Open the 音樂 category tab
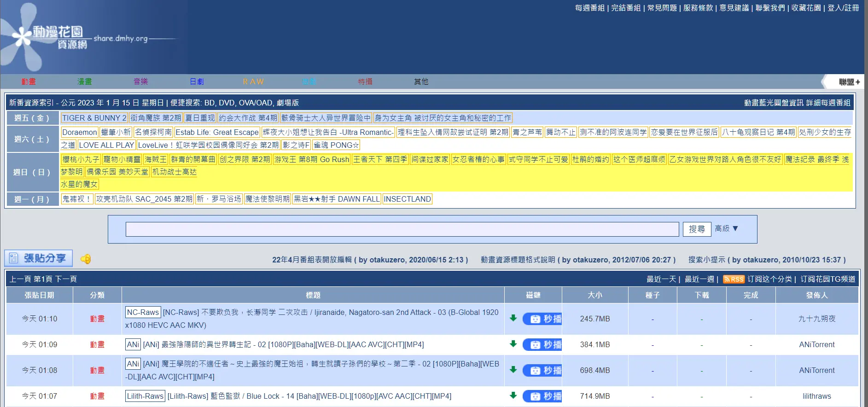868x407 pixels. [x=140, y=81]
